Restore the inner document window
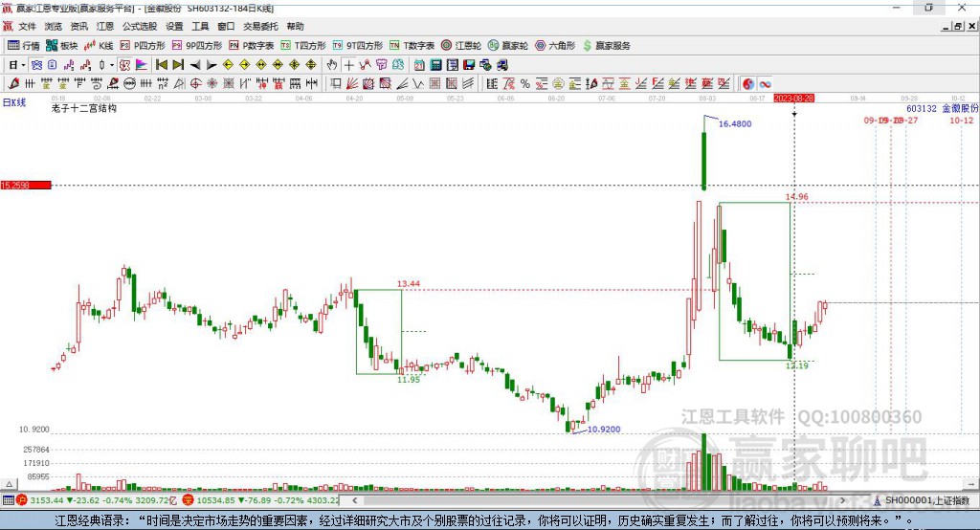This screenshot has height=530, width=980. [958, 26]
